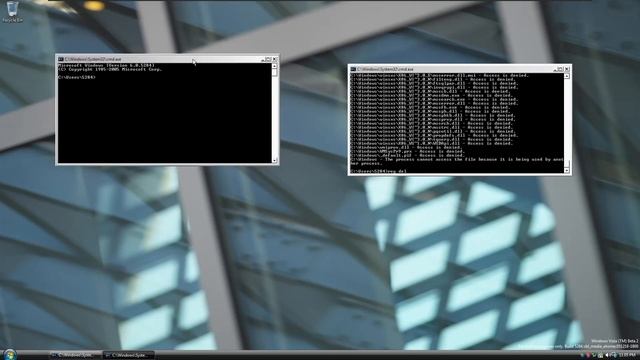This screenshot has width=640, height=360.
Task: Click scroll down arrow in left cmd window
Action: coord(275,160)
